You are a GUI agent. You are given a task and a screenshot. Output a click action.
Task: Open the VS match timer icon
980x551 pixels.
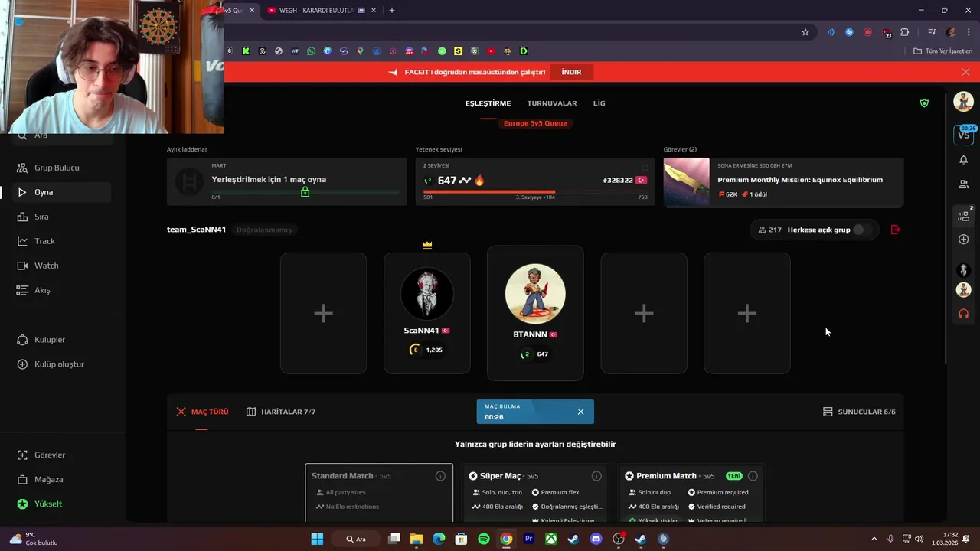(x=964, y=135)
